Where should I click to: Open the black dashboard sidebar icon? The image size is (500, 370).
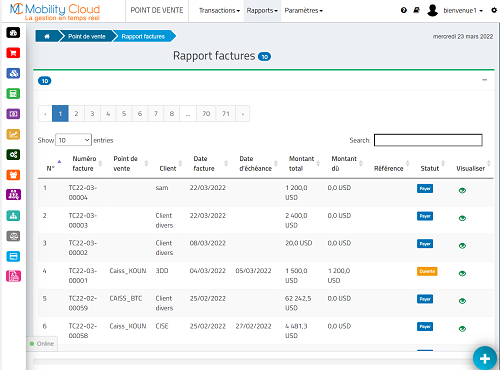tap(13, 33)
